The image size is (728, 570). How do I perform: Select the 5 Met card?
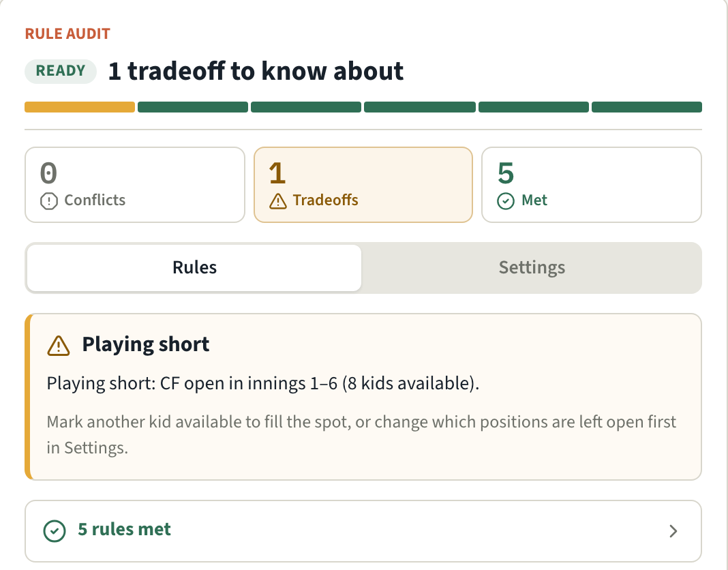click(x=592, y=185)
